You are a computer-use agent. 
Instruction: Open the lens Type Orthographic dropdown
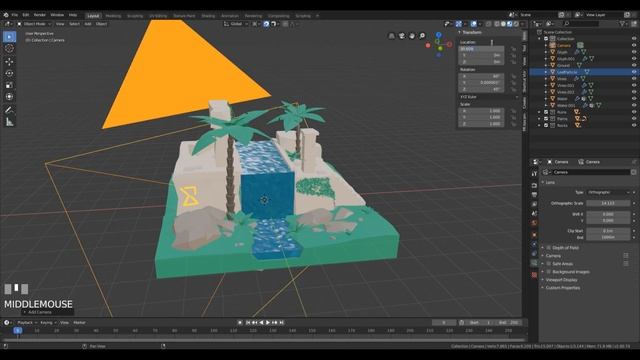[x=608, y=192]
